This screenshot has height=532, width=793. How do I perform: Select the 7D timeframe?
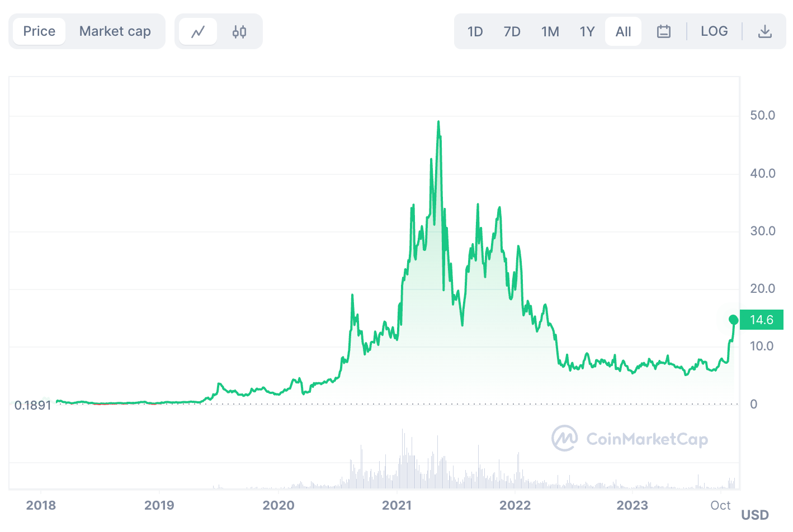[x=512, y=31]
